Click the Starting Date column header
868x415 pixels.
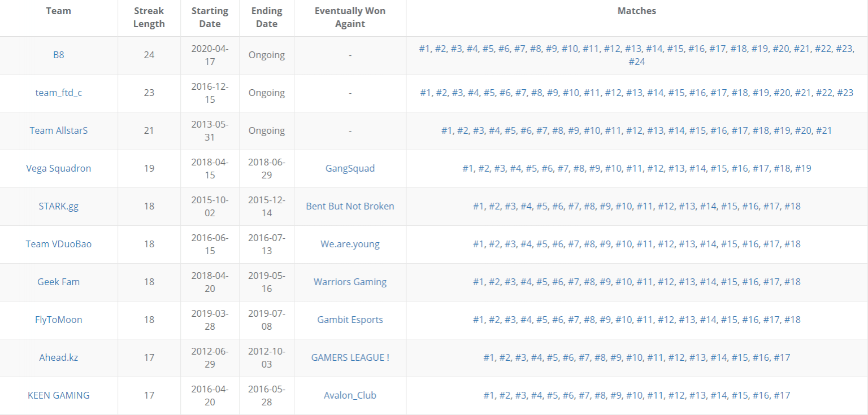click(210, 18)
